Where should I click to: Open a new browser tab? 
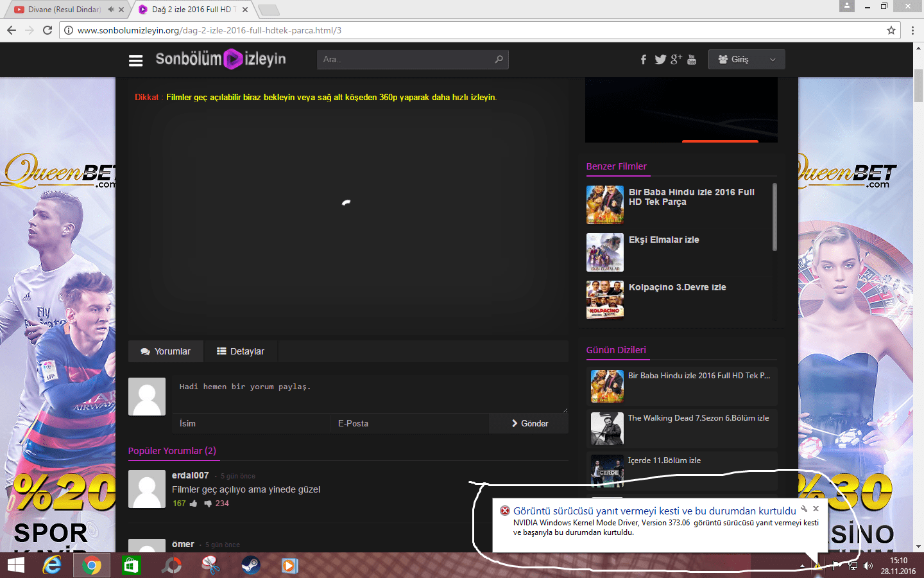pyautogui.click(x=268, y=10)
